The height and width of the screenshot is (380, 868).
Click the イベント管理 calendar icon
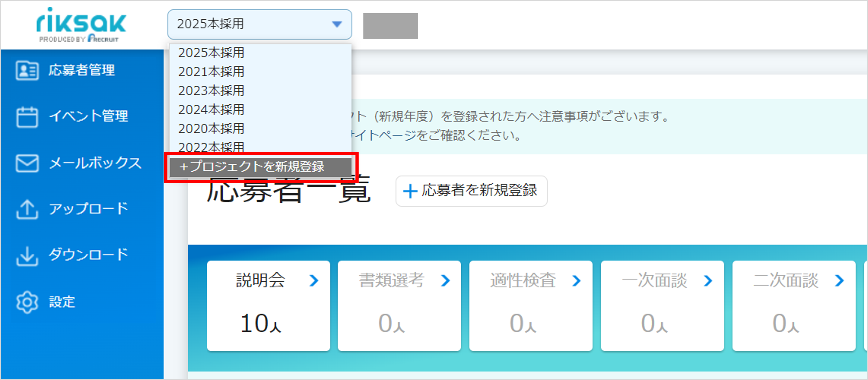[x=27, y=117]
